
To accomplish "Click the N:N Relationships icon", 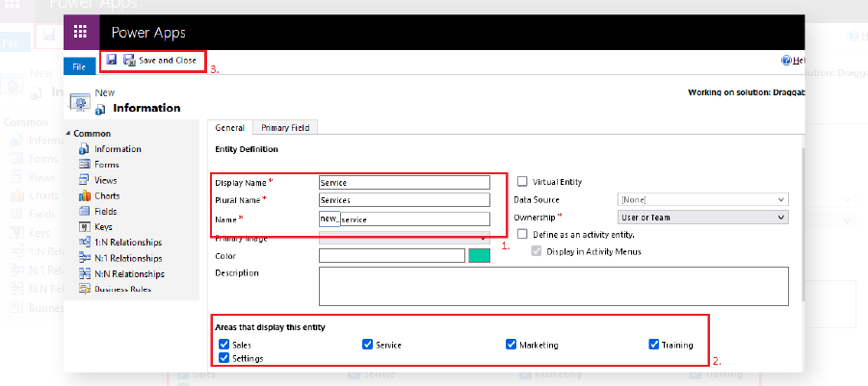I will point(84,273).
